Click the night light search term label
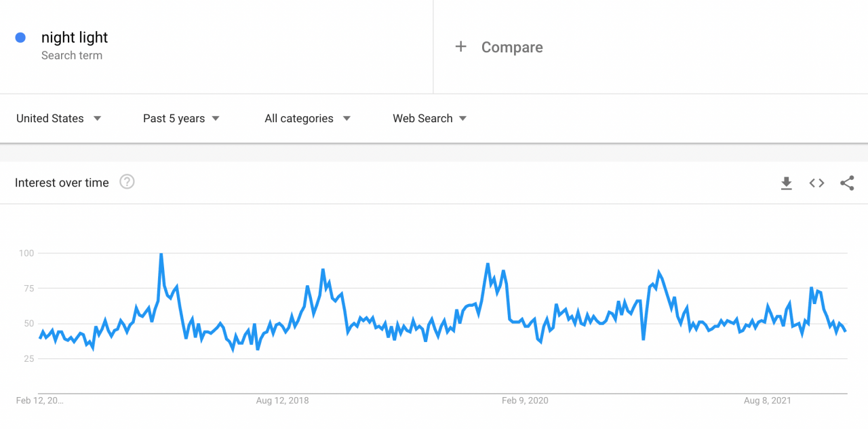This screenshot has height=429, width=868. 75,37
